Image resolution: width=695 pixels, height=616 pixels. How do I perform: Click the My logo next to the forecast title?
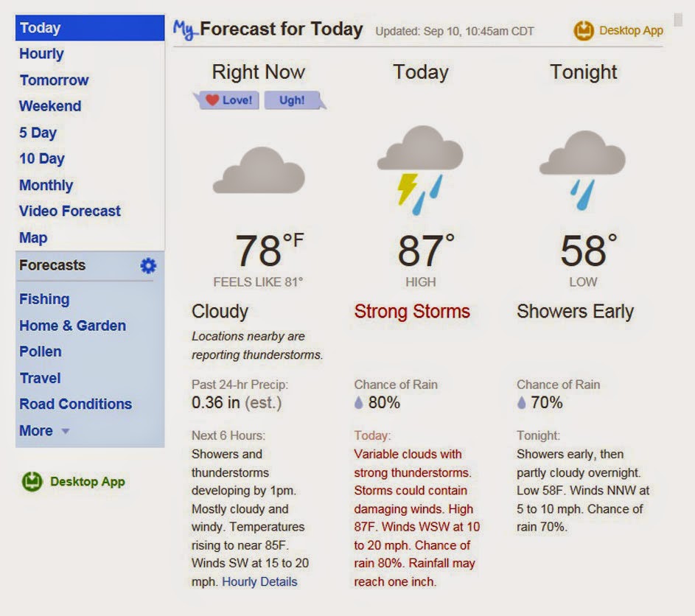(x=183, y=29)
